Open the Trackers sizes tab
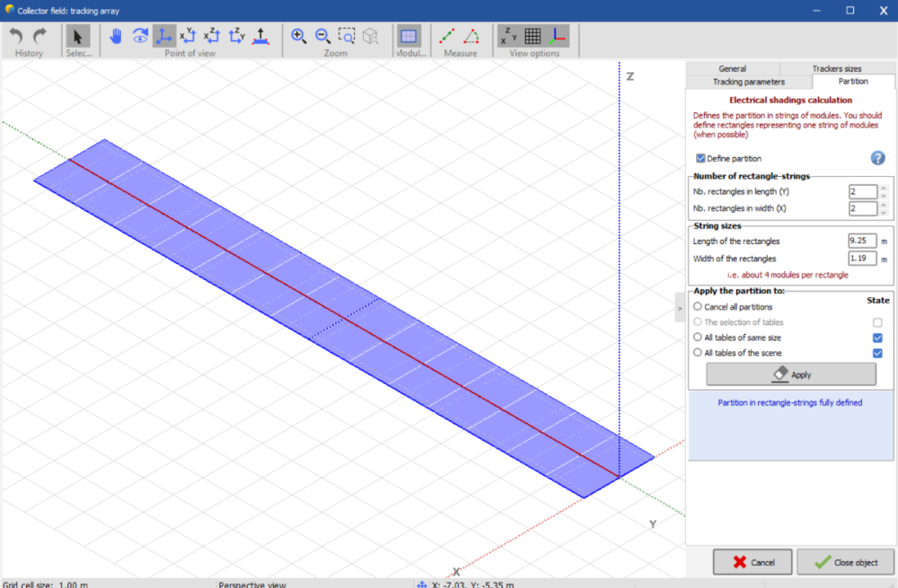898x588 pixels. pos(836,68)
